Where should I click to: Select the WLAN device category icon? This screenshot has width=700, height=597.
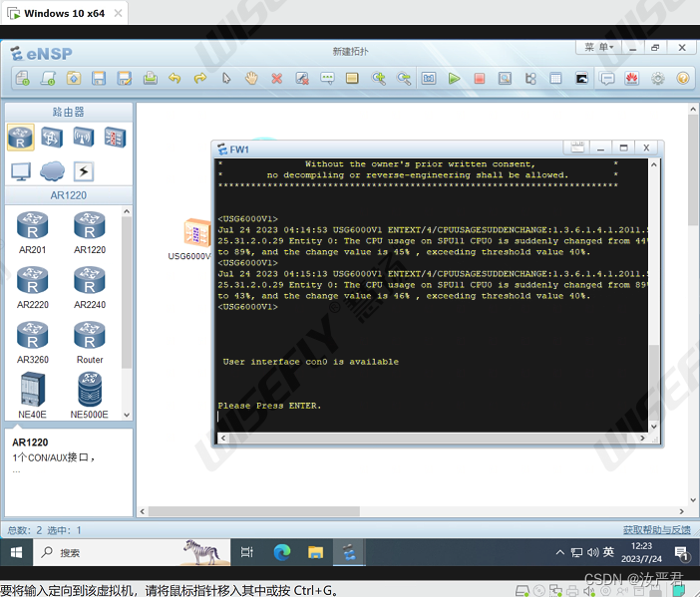(84, 138)
